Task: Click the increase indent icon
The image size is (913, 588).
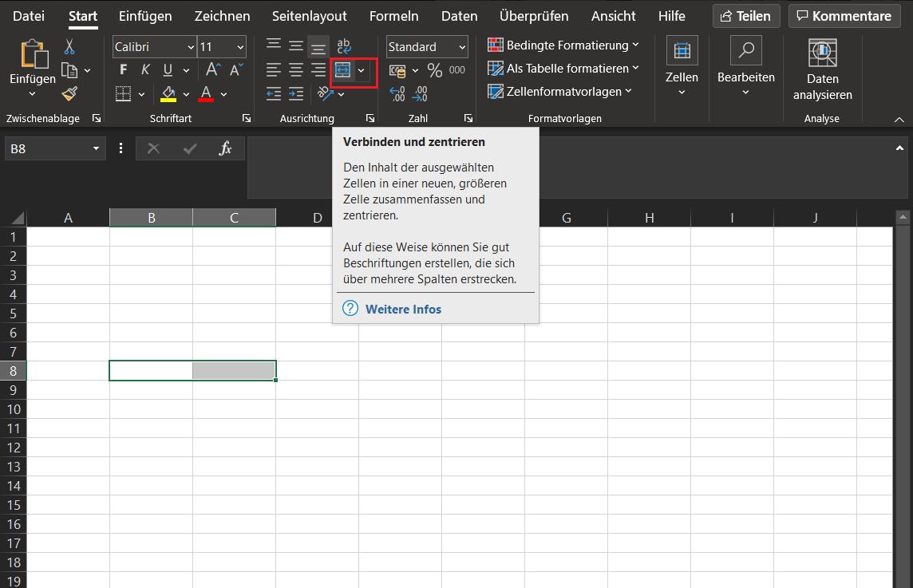Action: coord(296,93)
